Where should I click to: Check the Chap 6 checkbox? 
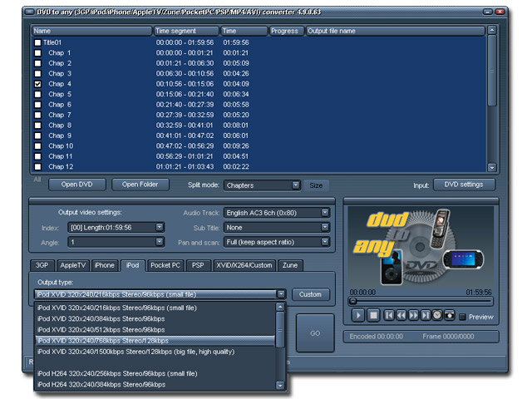(x=37, y=105)
